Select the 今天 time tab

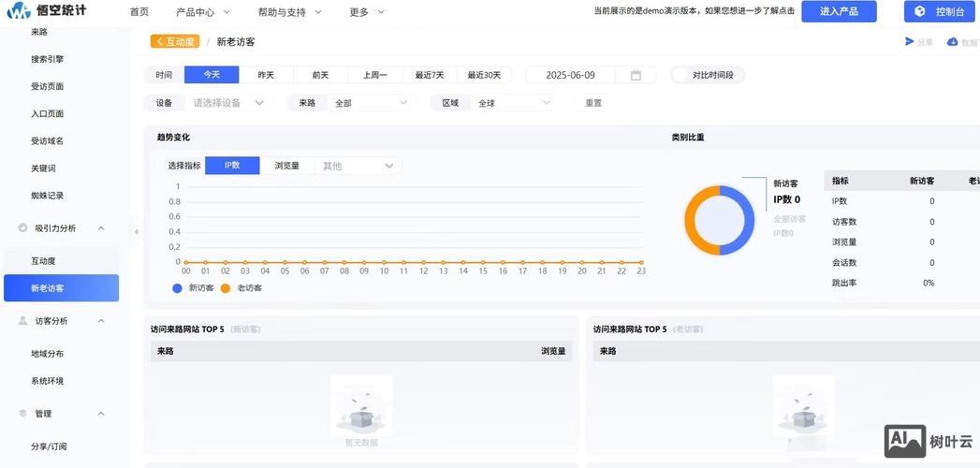pyautogui.click(x=212, y=75)
